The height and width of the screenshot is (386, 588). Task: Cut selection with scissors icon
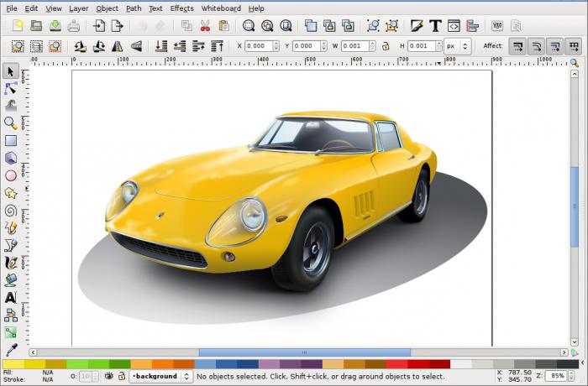[205, 26]
